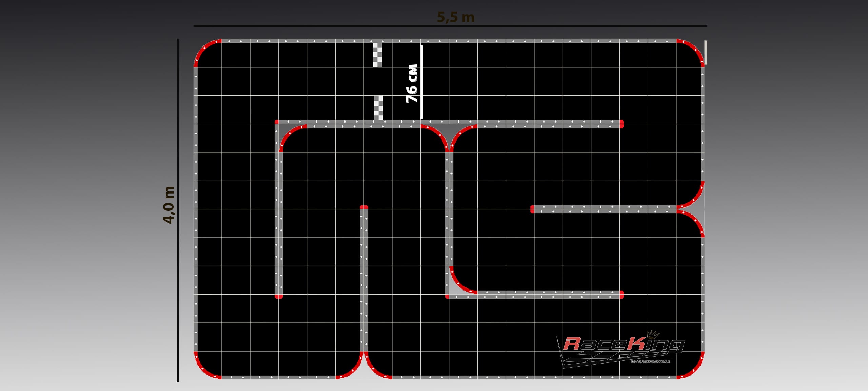Viewport: 868px width, 391px height.
Task: Click the lower checkered start-line marker
Action: [378, 107]
